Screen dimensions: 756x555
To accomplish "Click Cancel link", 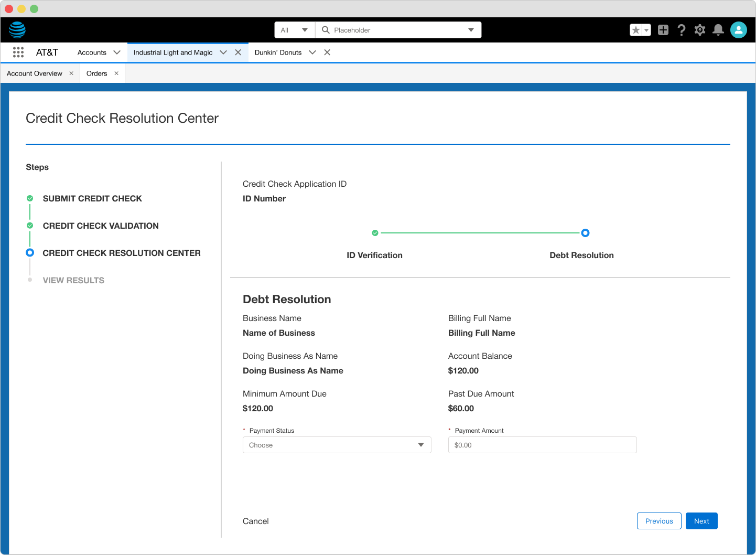I will click(x=256, y=521).
